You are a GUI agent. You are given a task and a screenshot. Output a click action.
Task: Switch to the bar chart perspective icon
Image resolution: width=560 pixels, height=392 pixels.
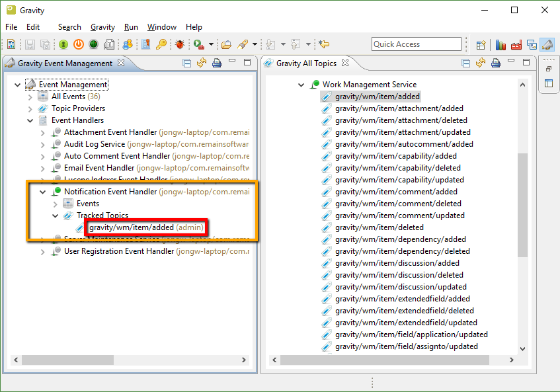[x=500, y=45]
